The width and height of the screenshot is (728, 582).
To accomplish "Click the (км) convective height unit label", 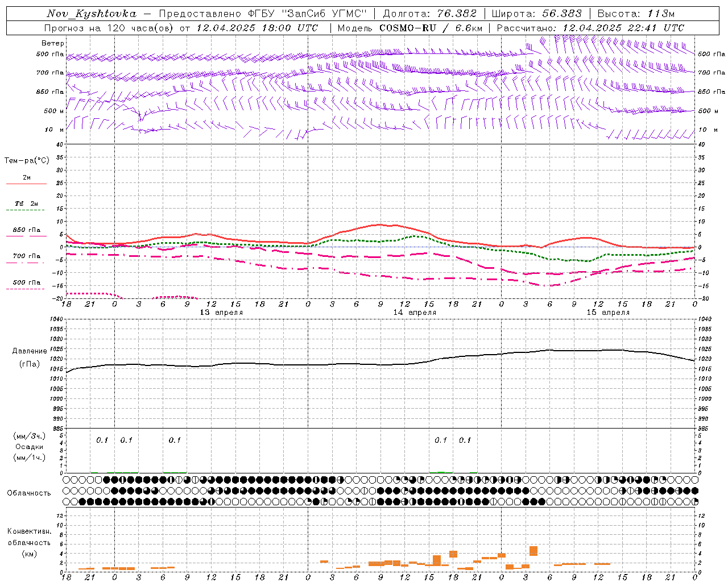I will click(x=30, y=554).
